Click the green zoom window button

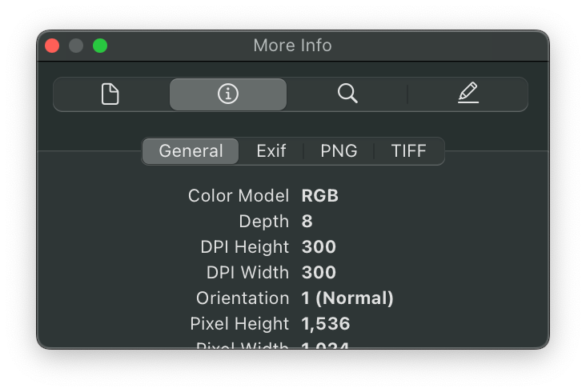click(x=100, y=46)
